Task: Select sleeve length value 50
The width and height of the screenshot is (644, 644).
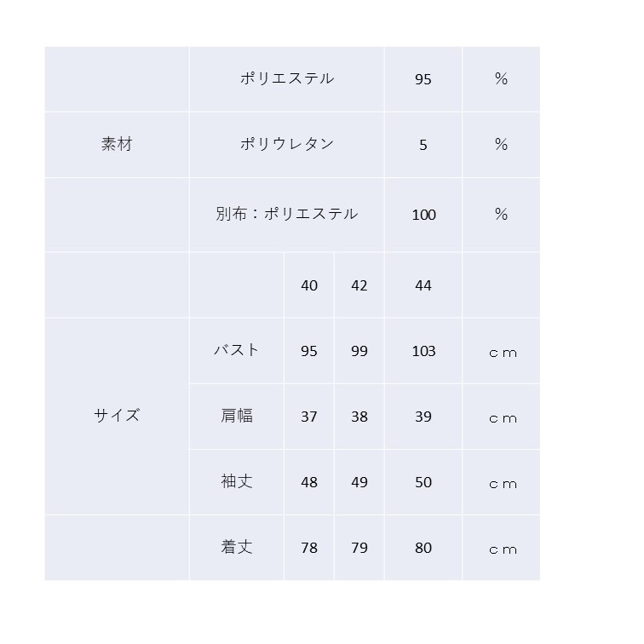Action: coord(423,482)
